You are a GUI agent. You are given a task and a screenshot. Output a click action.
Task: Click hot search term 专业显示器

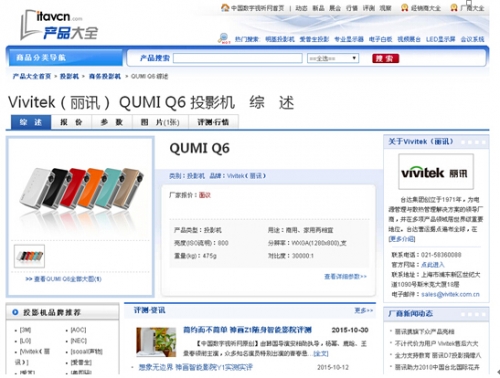(349, 39)
